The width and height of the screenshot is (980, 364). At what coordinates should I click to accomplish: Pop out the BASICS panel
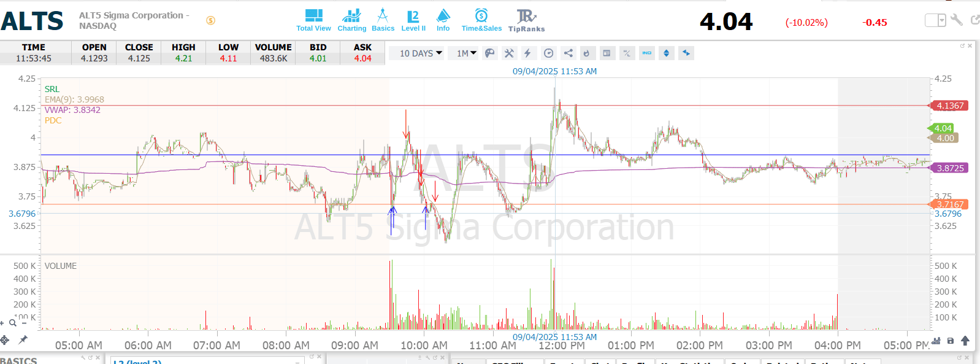pyautogui.click(x=90, y=357)
